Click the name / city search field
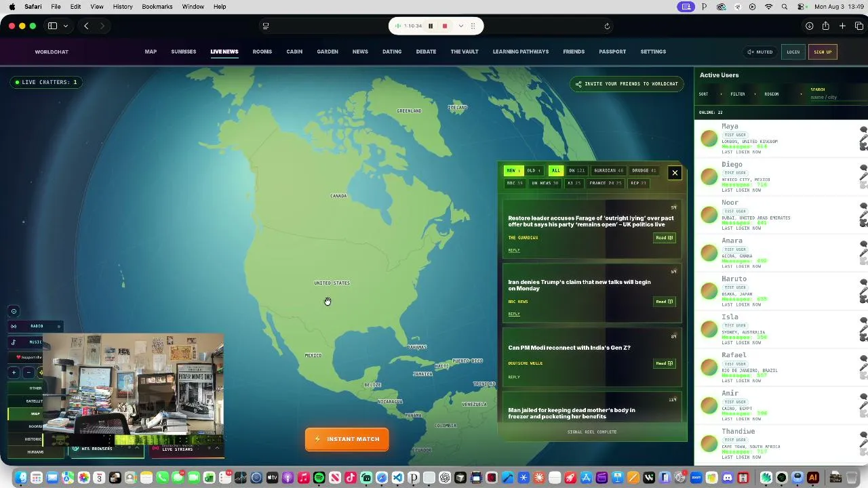 [x=838, y=97]
